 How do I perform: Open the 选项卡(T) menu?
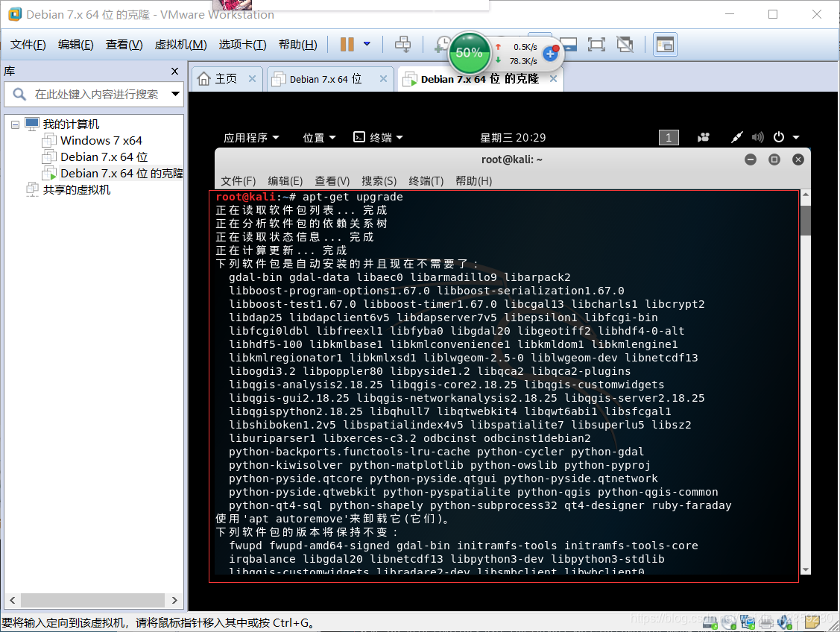[243, 45]
